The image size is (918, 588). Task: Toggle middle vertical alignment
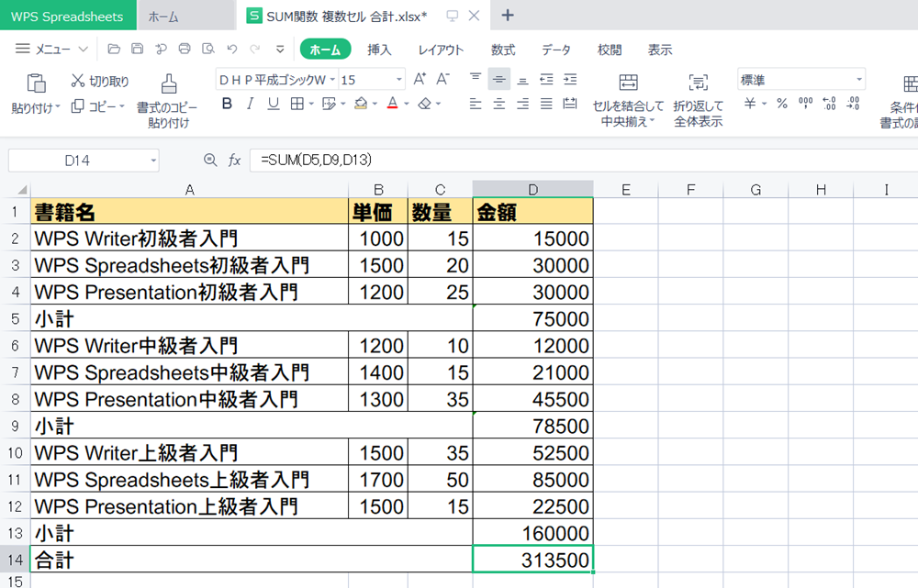point(498,78)
